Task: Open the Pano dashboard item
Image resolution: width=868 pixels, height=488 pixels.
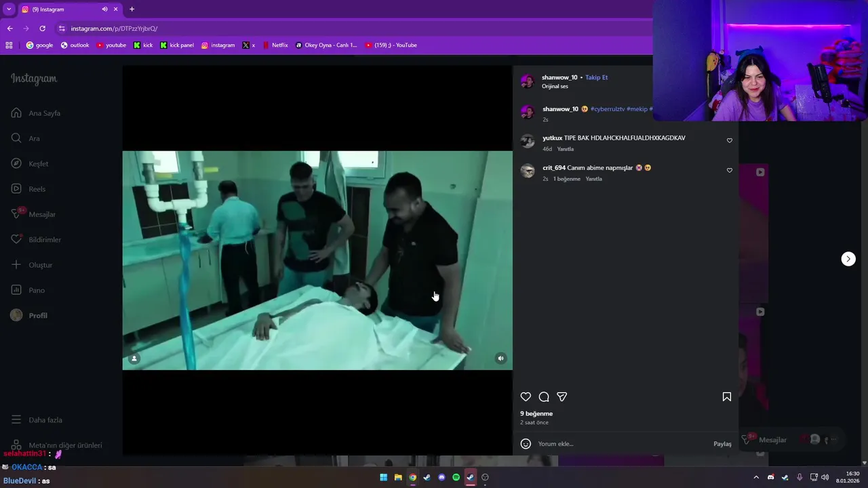Action: click(28, 290)
